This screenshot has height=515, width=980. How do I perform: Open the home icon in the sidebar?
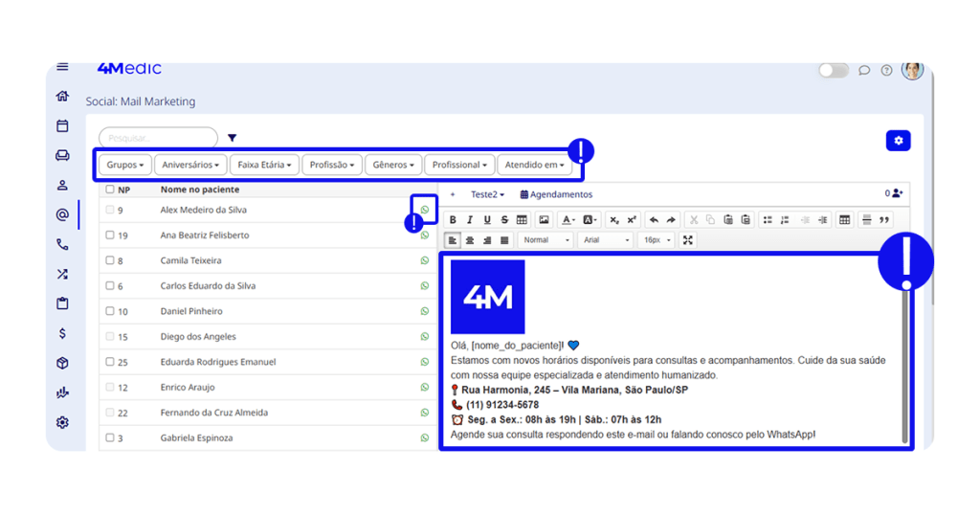click(62, 96)
